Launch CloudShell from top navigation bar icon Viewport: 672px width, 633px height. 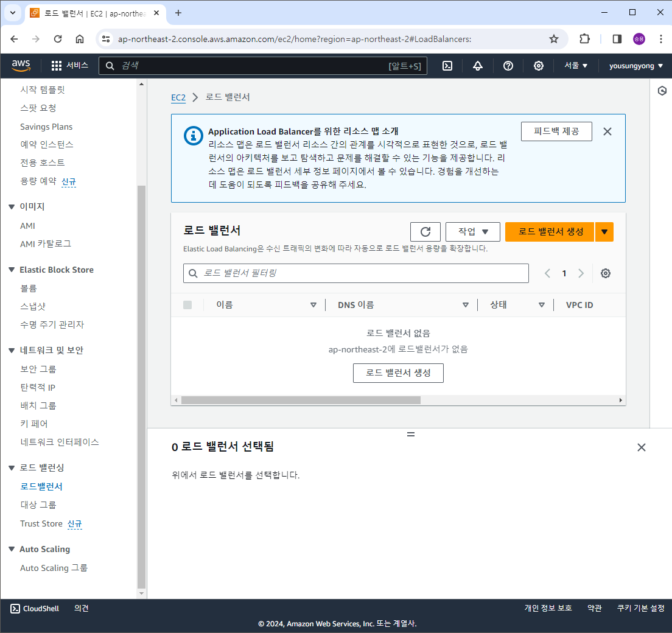pos(447,66)
